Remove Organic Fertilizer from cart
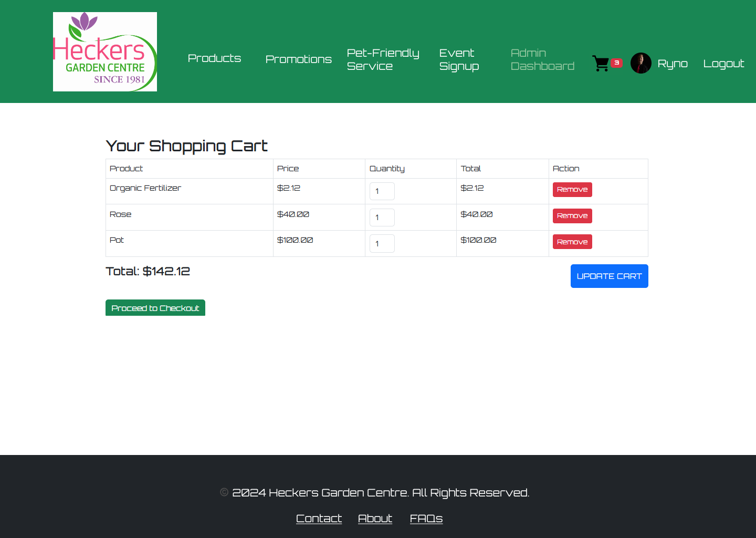 coord(572,190)
